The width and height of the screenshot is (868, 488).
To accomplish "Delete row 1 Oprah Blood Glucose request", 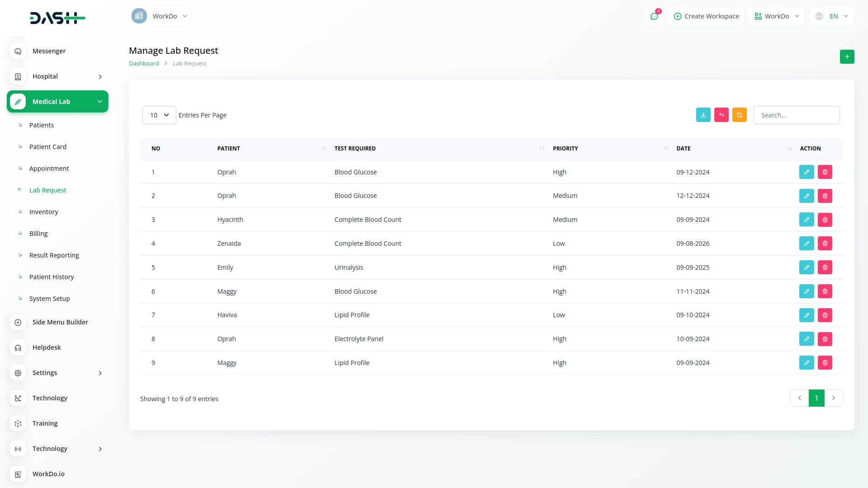I will pos(825,172).
